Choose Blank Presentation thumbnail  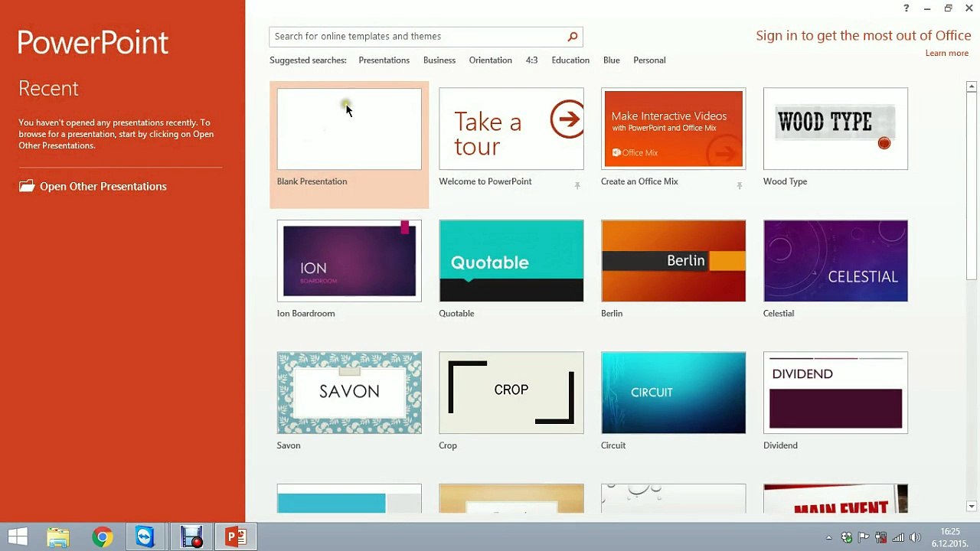(x=349, y=129)
